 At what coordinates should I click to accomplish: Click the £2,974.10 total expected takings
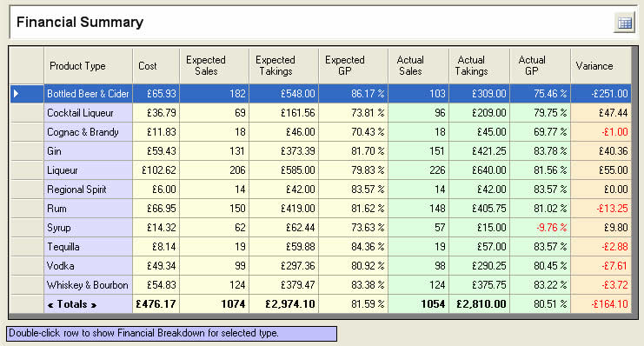pyautogui.click(x=283, y=304)
